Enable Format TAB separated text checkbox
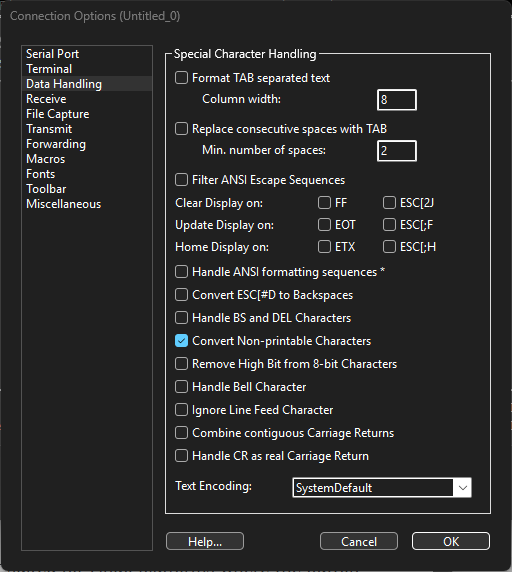Viewport: 512px width, 572px height. (181, 78)
